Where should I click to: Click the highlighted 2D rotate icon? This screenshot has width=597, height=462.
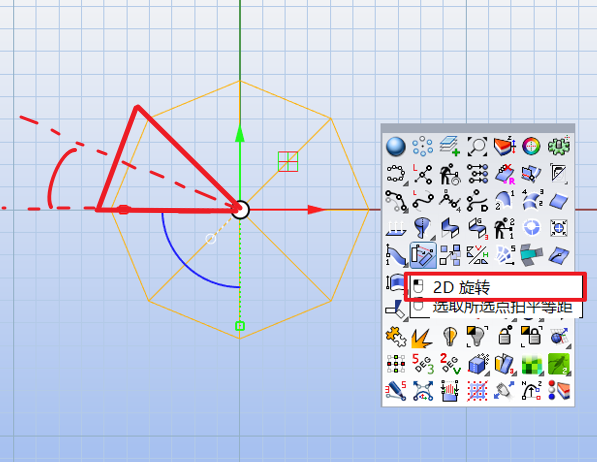pos(423,255)
